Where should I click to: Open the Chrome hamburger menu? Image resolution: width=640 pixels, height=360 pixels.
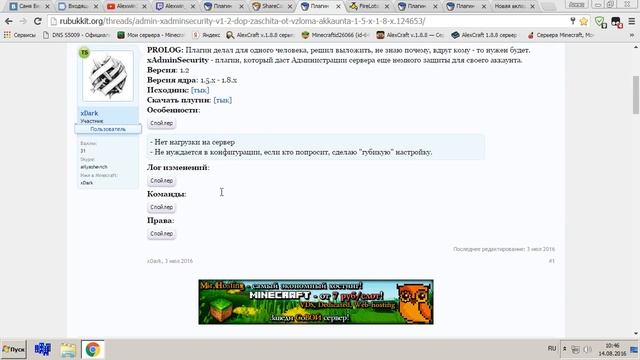click(631, 21)
